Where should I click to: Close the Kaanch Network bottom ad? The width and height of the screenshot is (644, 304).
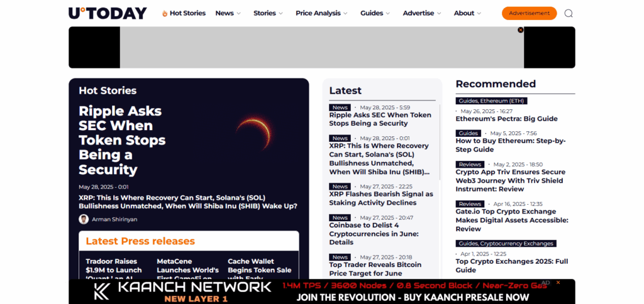(558, 283)
